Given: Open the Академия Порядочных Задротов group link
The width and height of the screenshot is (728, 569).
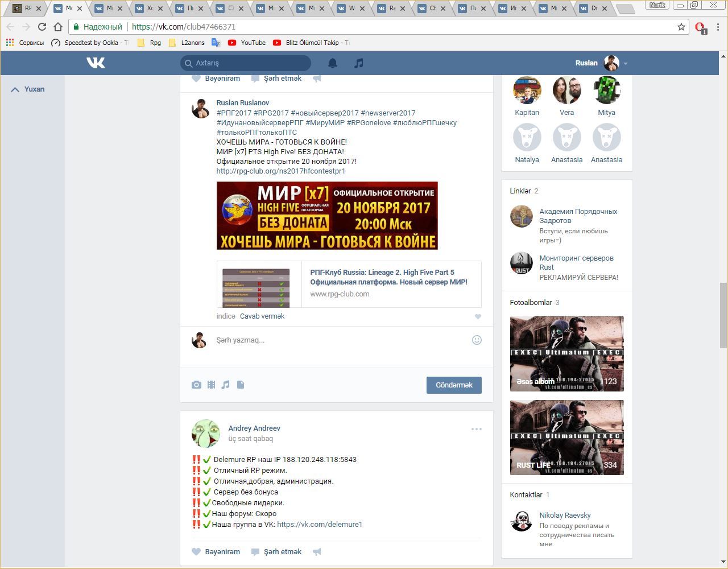Looking at the screenshot, I should [578, 216].
